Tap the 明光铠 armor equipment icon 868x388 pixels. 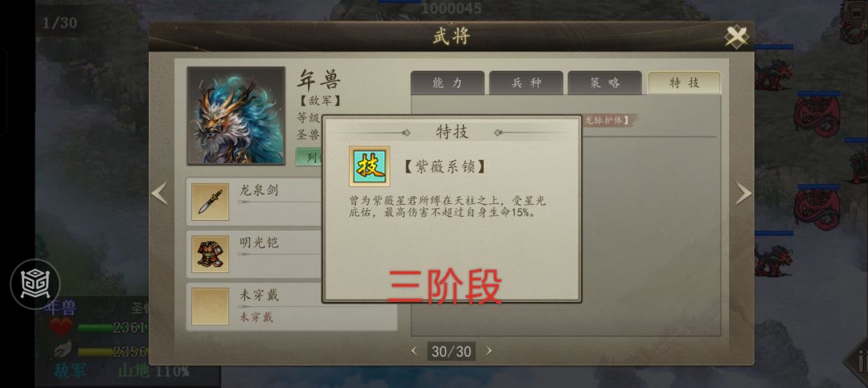[211, 254]
